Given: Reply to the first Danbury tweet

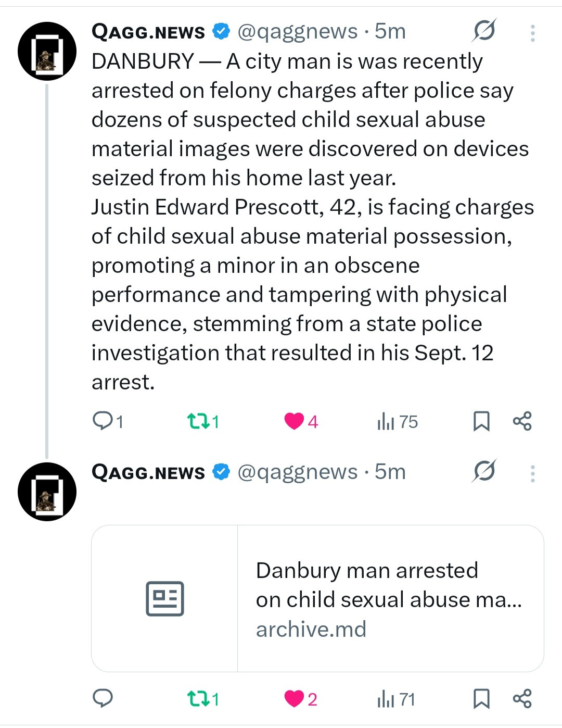Looking at the screenshot, I should tap(103, 421).
